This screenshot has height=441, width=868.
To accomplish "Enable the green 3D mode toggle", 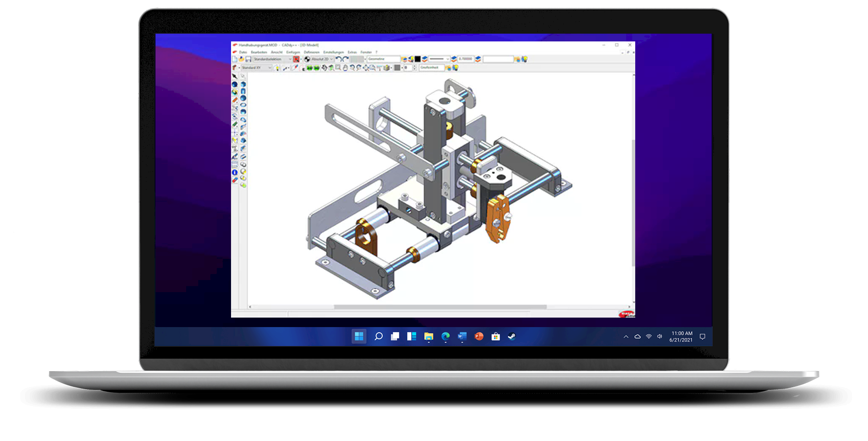I will click(316, 68).
